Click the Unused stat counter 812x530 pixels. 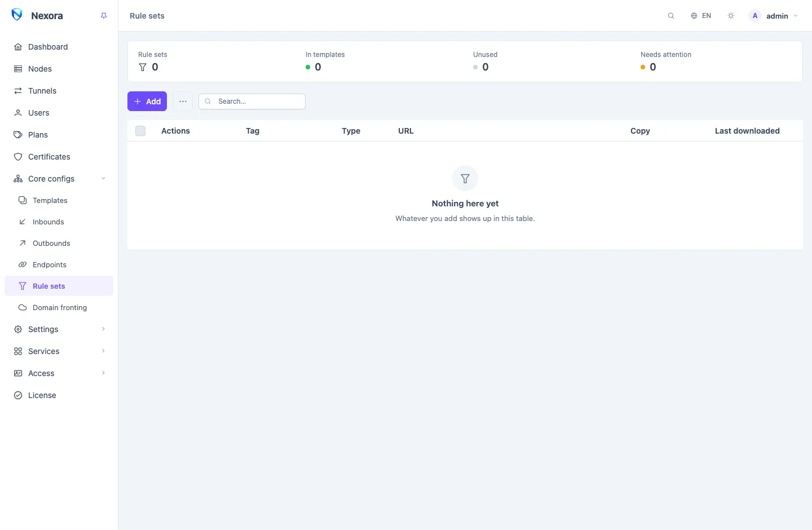tap(486, 61)
